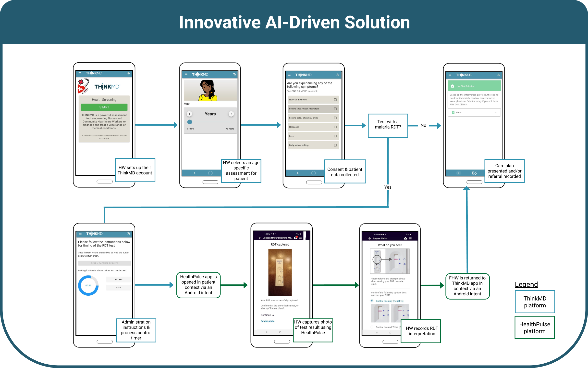Tap checkmark complete icon on No Risk screen
Viewport: 588px width, 368px height.
coord(474,173)
